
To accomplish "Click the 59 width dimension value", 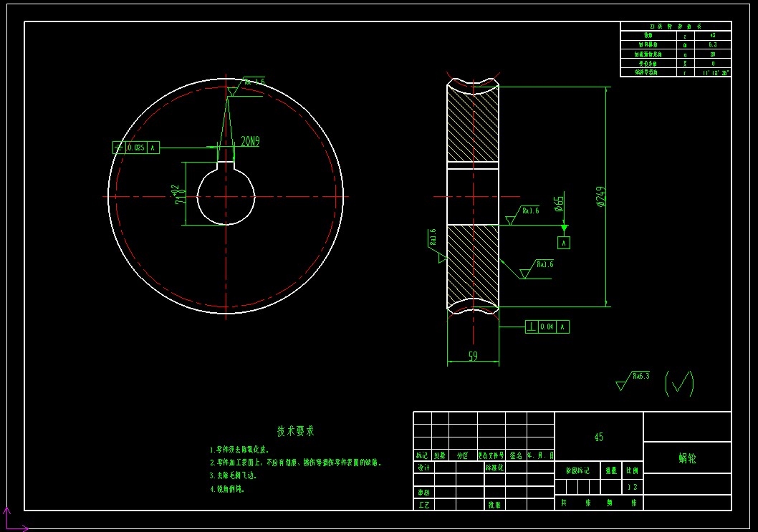I will tap(473, 356).
